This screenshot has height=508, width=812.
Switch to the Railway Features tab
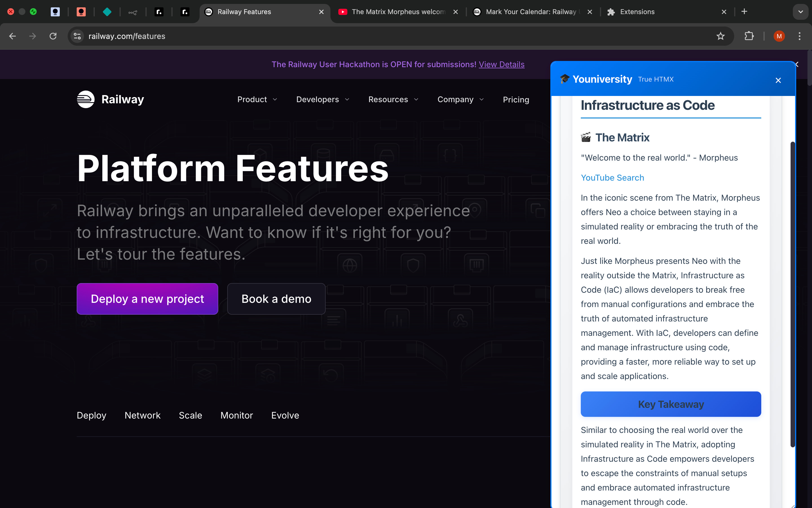coord(264,12)
